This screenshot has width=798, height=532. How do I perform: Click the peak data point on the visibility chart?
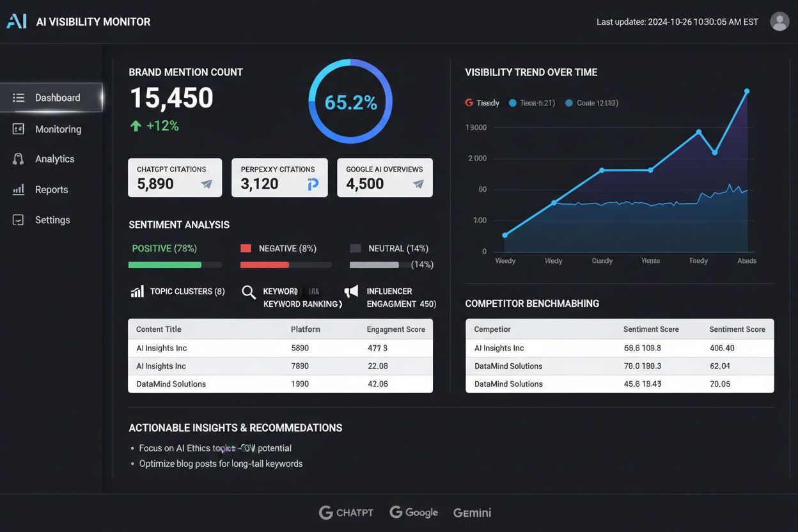747,91
